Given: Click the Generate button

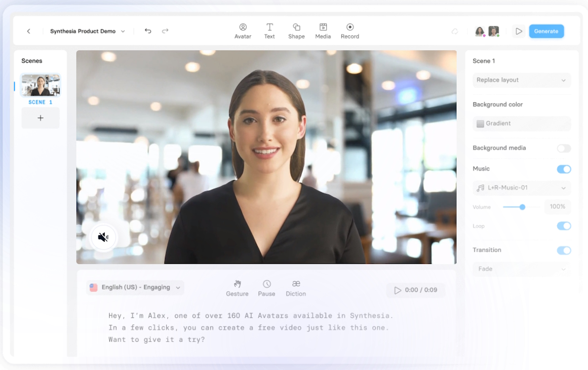Looking at the screenshot, I should (x=546, y=31).
